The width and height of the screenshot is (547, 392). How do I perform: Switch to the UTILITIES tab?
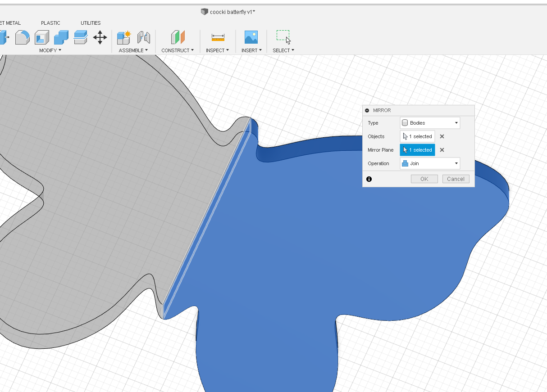(91, 23)
